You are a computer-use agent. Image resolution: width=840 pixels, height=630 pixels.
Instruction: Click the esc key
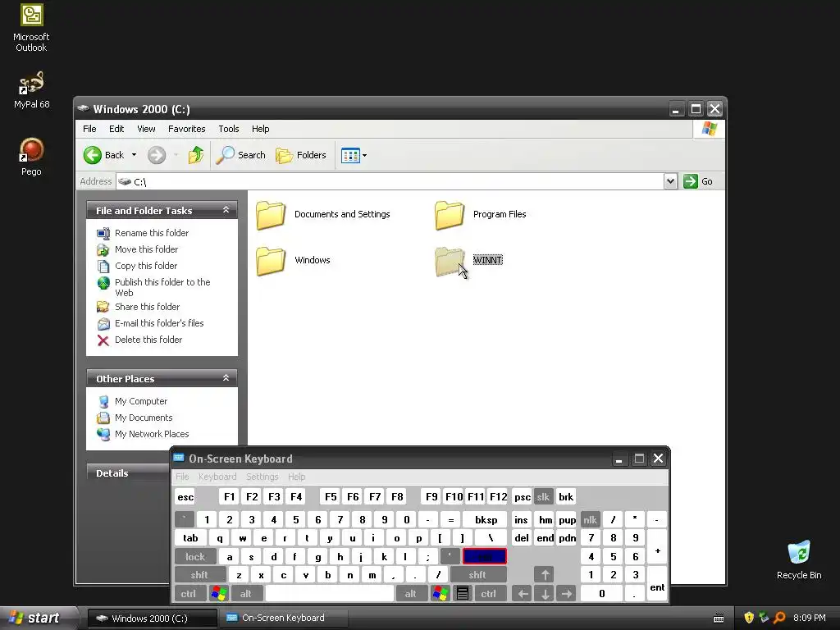click(185, 496)
